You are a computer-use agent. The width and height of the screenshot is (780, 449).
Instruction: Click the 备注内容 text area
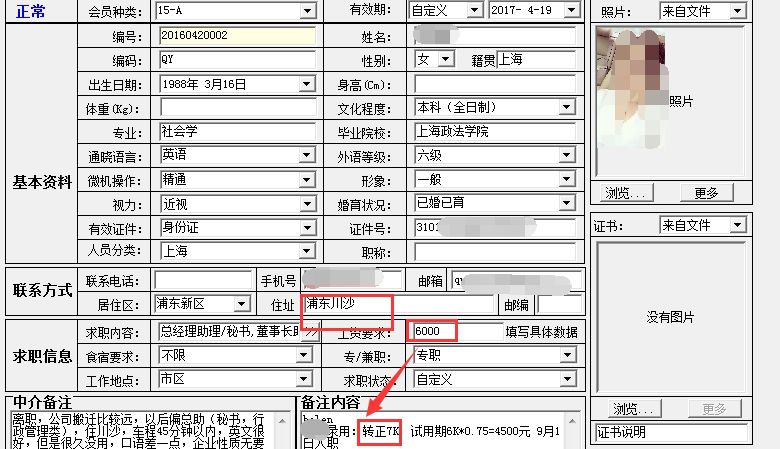[434, 430]
